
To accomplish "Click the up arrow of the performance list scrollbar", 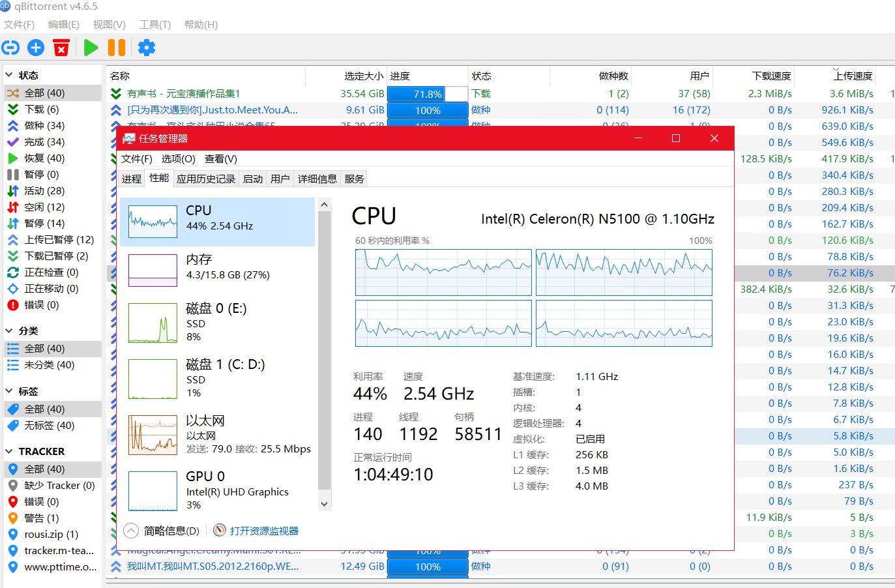I will (x=324, y=205).
